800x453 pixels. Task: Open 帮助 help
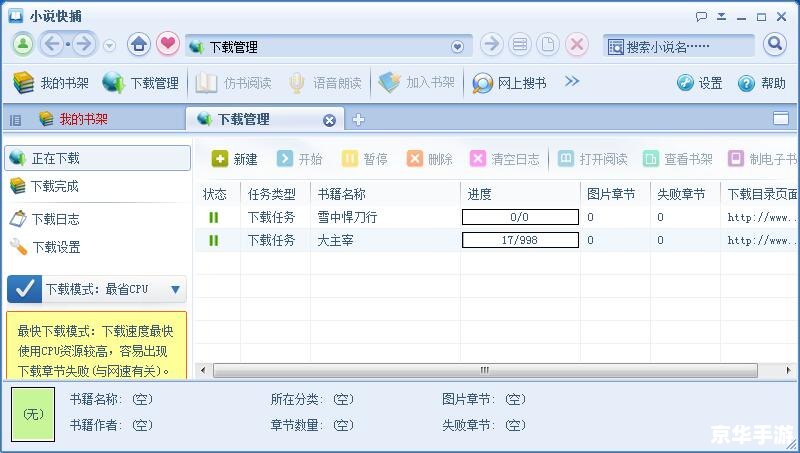(x=762, y=83)
